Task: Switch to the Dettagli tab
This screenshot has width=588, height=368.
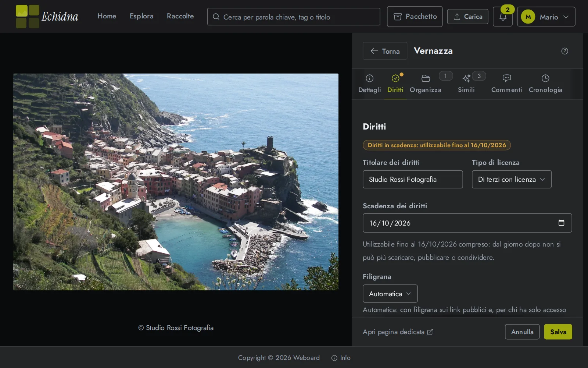Action: point(369,84)
